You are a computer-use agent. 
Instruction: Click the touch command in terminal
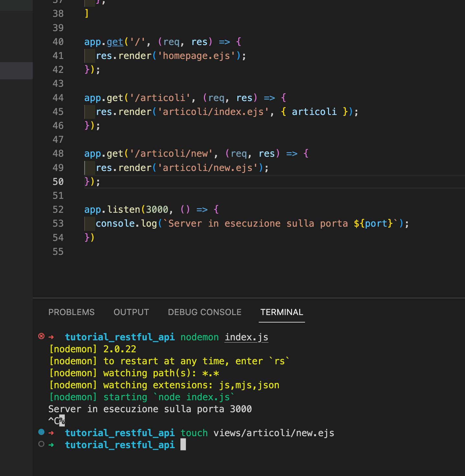click(x=194, y=433)
